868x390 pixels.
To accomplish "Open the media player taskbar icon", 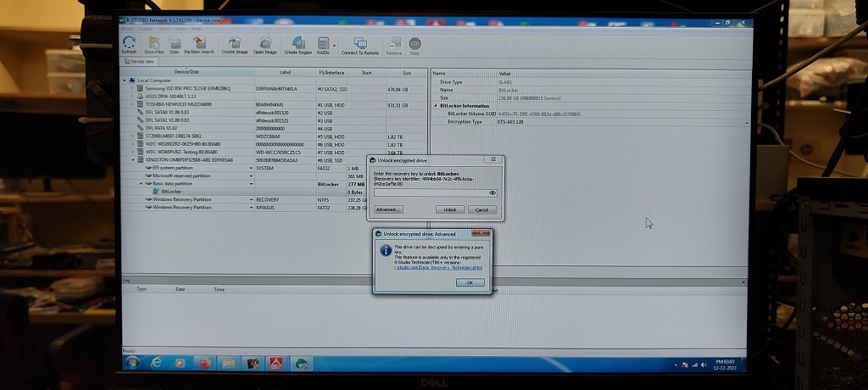I will [180, 364].
